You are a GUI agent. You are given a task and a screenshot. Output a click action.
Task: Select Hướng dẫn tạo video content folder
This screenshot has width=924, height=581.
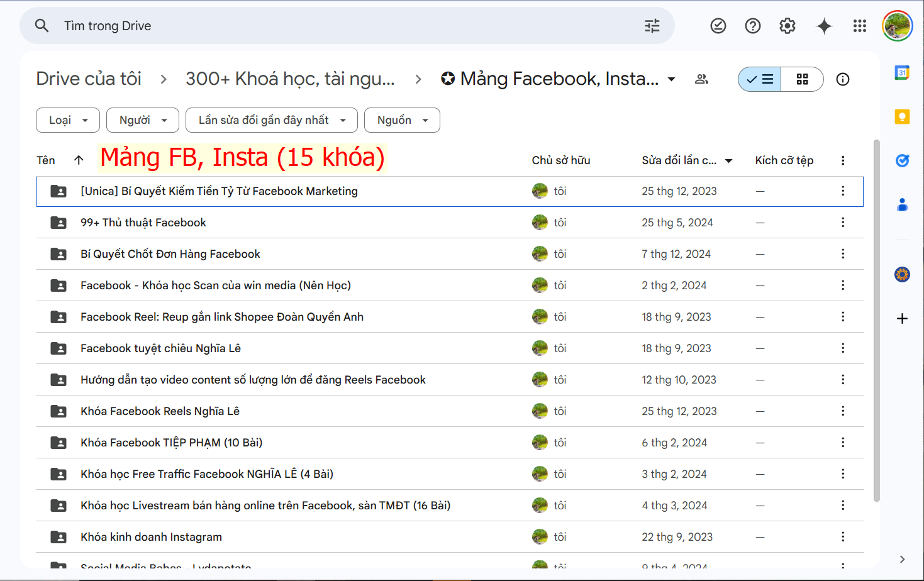(450, 380)
